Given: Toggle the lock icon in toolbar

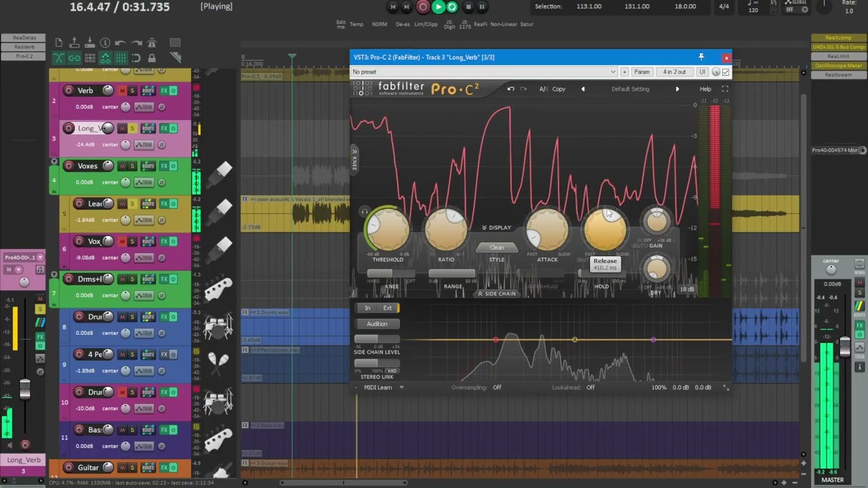Looking at the screenshot, I should 152,58.
